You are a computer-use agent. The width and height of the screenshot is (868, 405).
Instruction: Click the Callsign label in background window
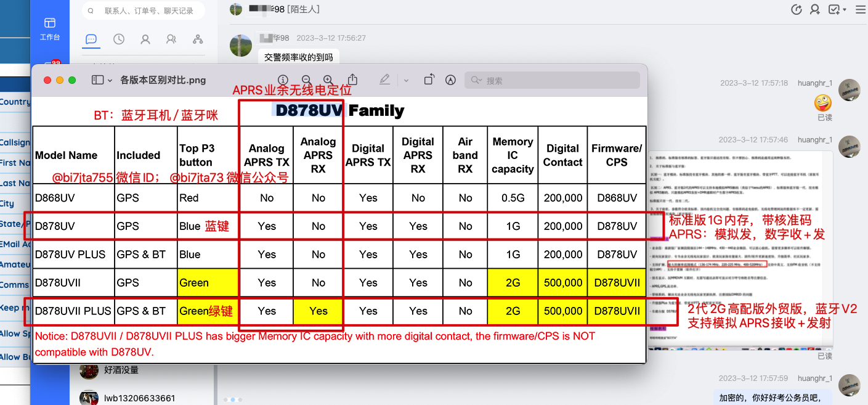click(x=15, y=142)
